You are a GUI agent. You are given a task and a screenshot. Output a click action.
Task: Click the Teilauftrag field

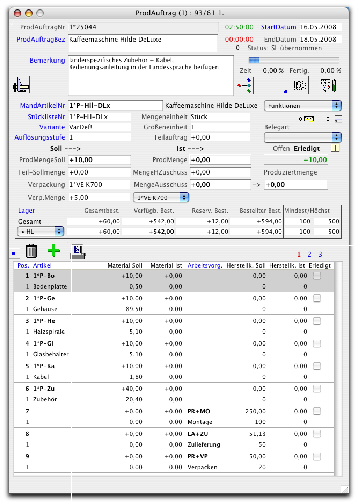click(220, 137)
